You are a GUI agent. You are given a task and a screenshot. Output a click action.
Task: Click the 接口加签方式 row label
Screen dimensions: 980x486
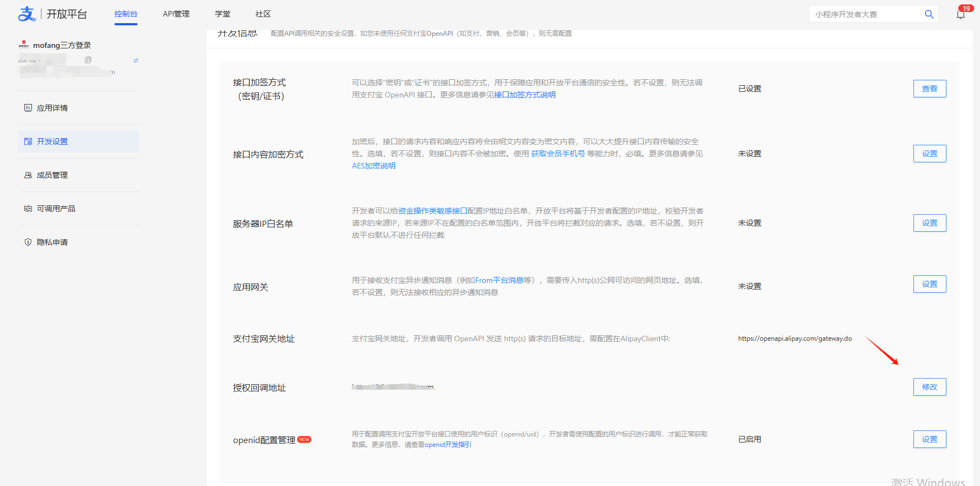(x=259, y=89)
